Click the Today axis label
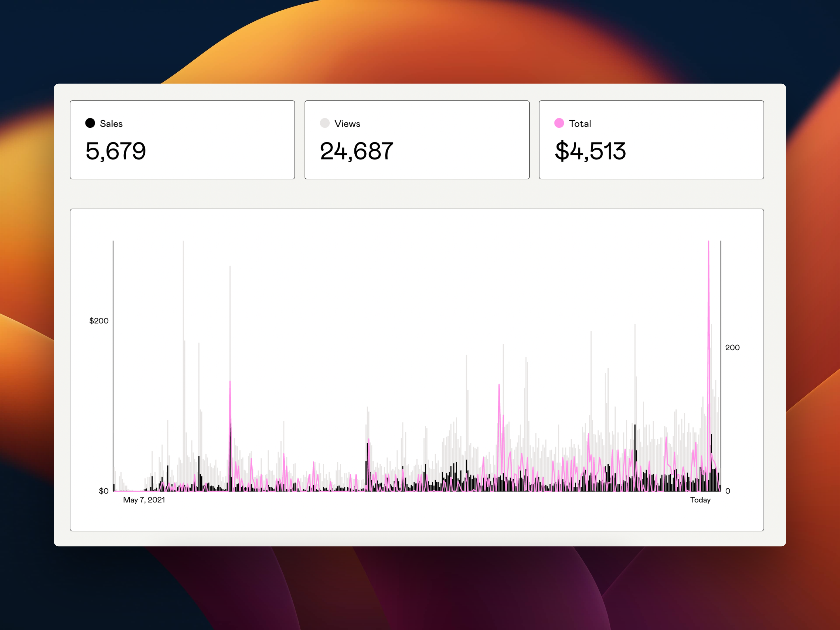The height and width of the screenshot is (630, 840). 700,500
